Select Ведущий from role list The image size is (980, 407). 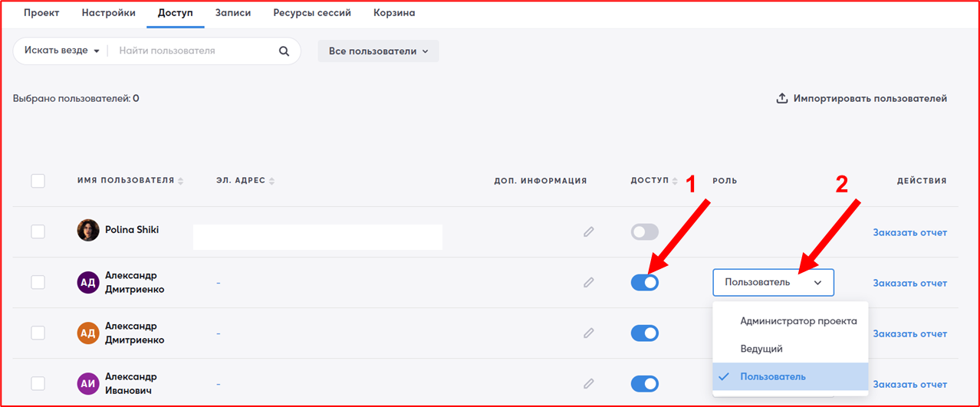pos(761,349)
